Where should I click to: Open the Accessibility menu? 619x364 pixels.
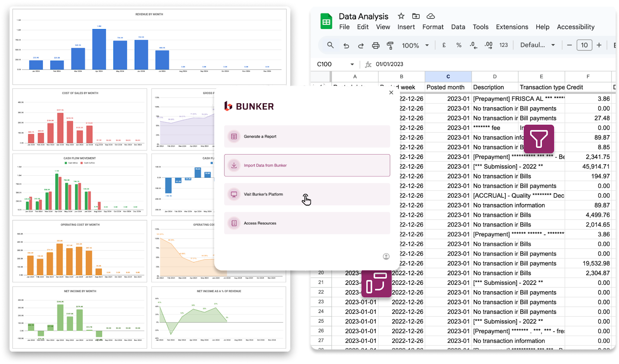click(576, 27)
